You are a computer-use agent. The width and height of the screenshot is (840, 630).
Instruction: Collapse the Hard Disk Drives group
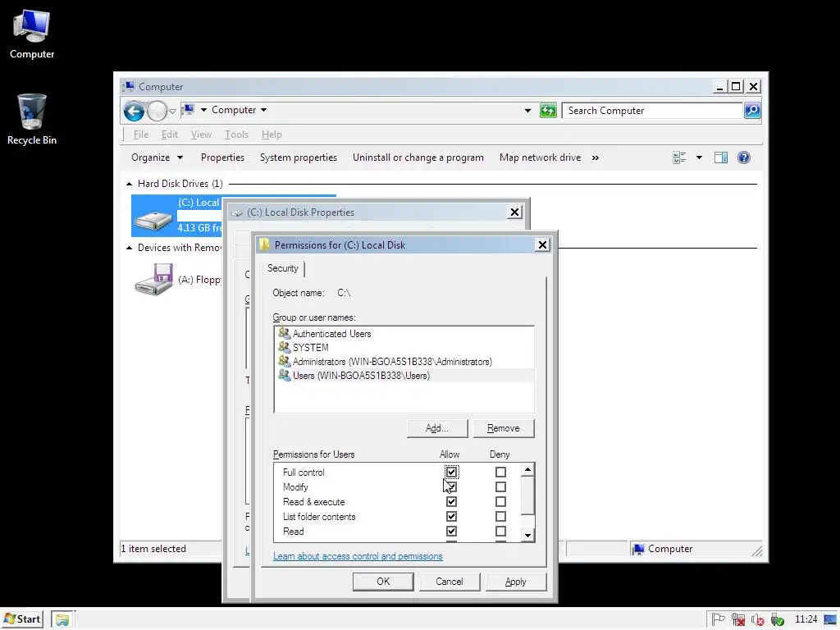pyautogui.click(x=129, y=184)
